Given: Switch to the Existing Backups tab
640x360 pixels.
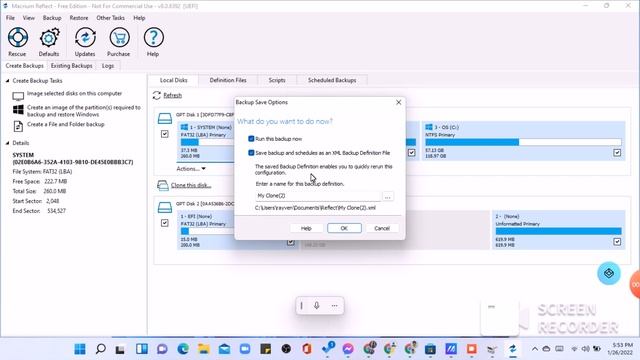Looking at the screenshot, I should pyautogui.click(x=71, y=66).
